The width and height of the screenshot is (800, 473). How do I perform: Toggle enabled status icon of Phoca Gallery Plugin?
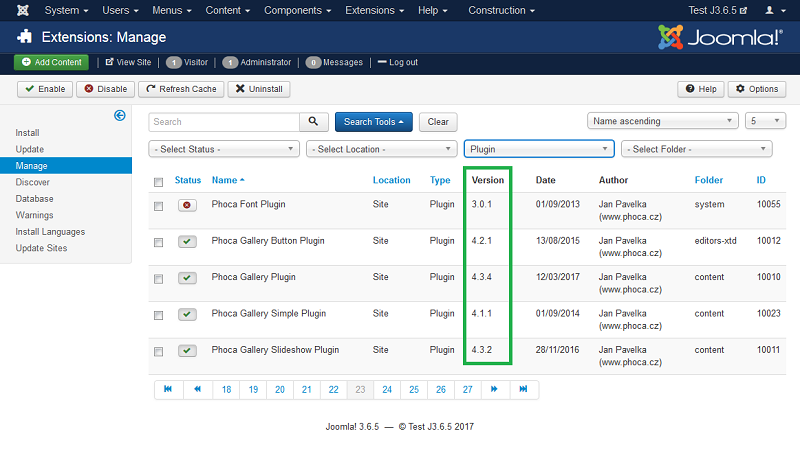[x=187, y=278]
